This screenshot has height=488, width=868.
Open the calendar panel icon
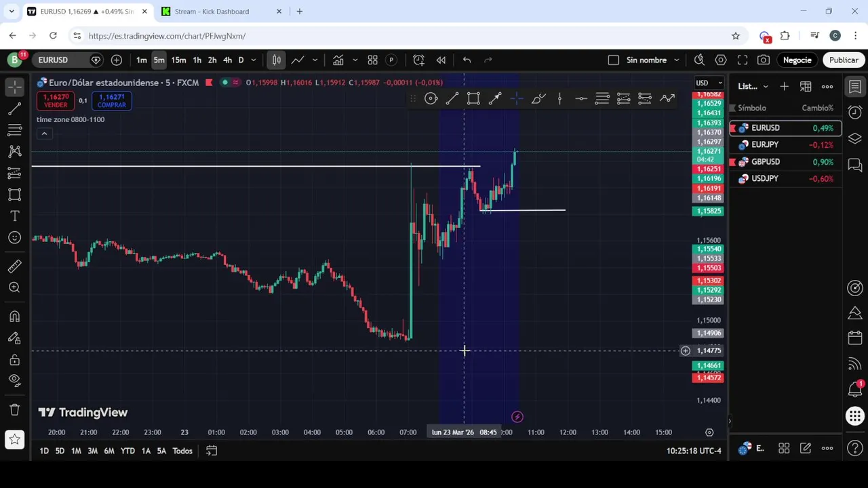point(855,338)
